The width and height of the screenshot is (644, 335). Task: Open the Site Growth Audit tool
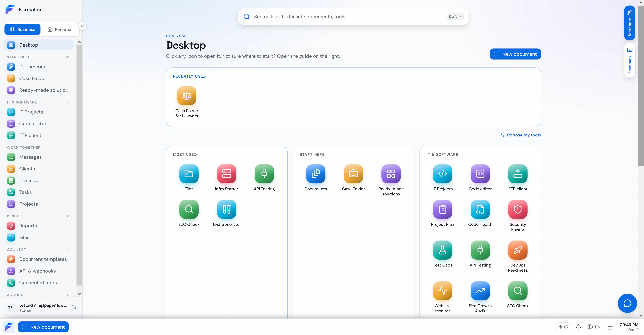point(480,297)
